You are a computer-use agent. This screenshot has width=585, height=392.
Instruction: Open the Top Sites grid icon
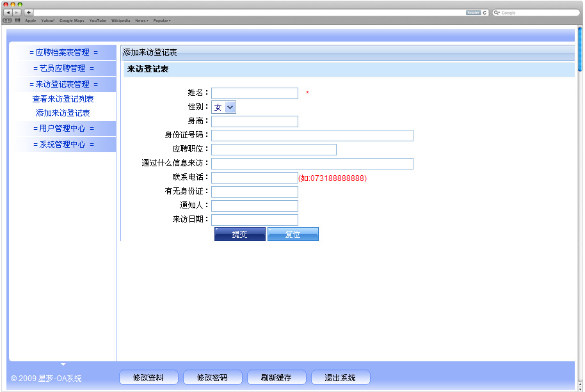pyautogui.click(x=17, y=20)
